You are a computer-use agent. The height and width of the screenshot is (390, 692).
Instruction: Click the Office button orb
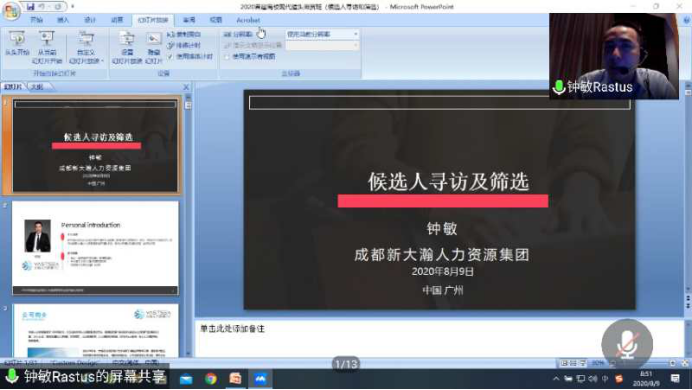click(11, 11)
